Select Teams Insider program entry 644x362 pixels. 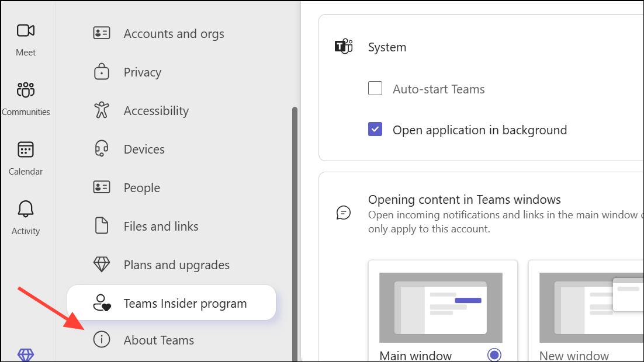[x=171, y=302]
